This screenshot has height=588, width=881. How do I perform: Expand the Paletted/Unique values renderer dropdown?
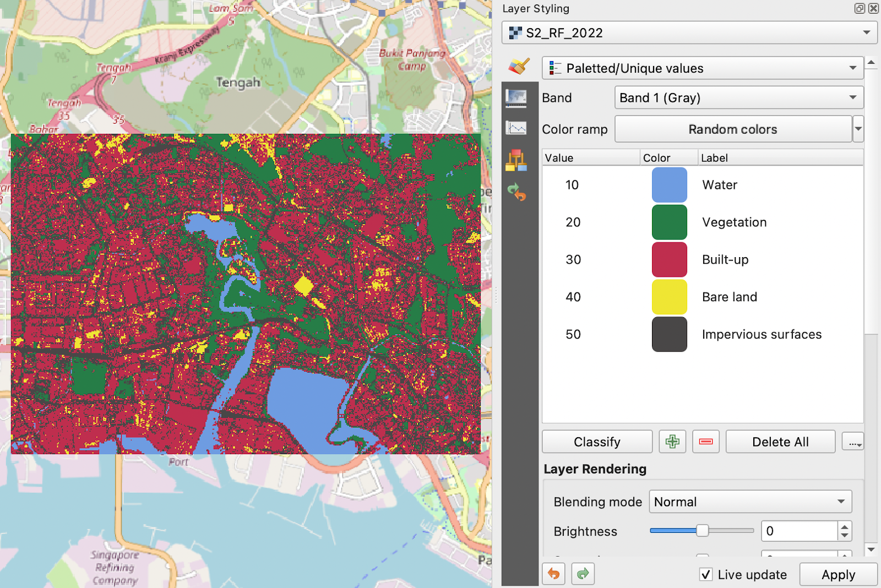pyautogui.click(x=703, y=68)
